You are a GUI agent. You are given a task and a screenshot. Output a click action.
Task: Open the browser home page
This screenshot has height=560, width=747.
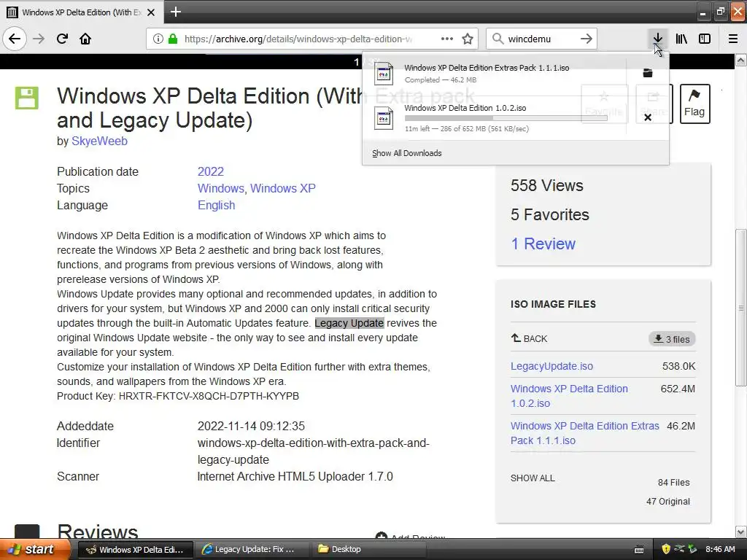tap(85, 39)
